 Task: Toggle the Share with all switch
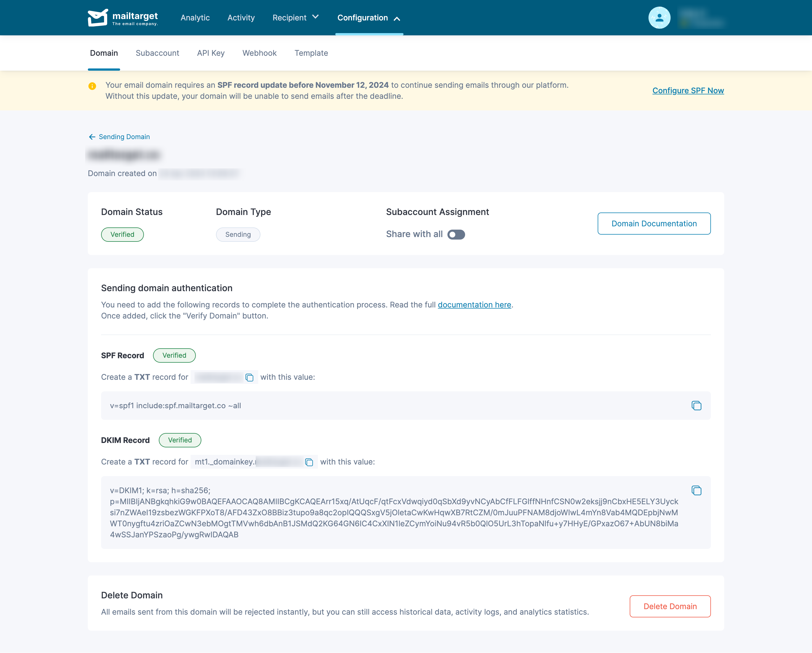tap(456, 235)
